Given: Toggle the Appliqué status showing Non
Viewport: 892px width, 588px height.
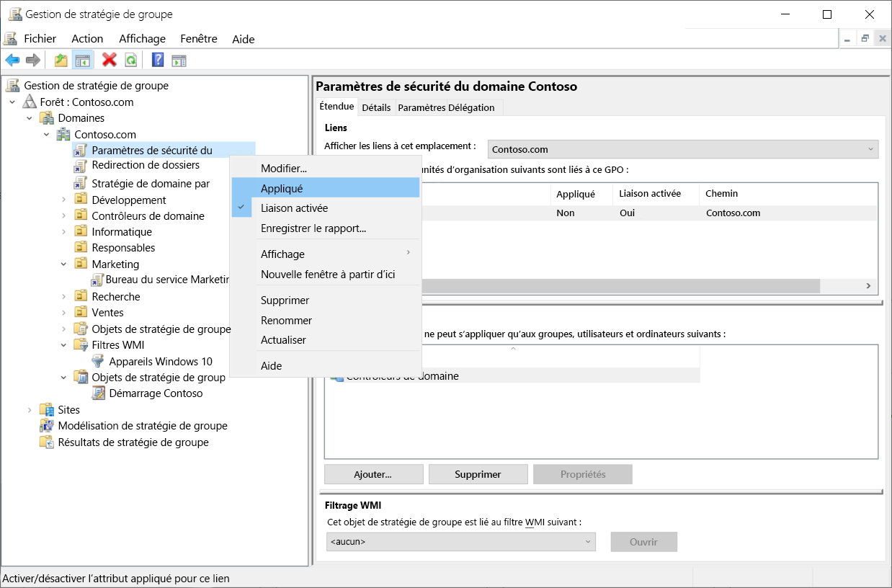Looking at the screenshot, I should click(565, 213).
